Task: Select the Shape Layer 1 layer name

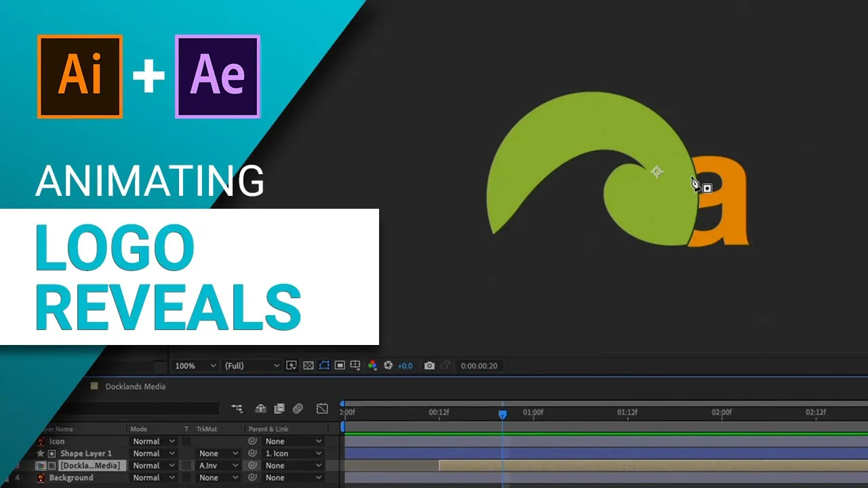Action: (x=86, y=453)
